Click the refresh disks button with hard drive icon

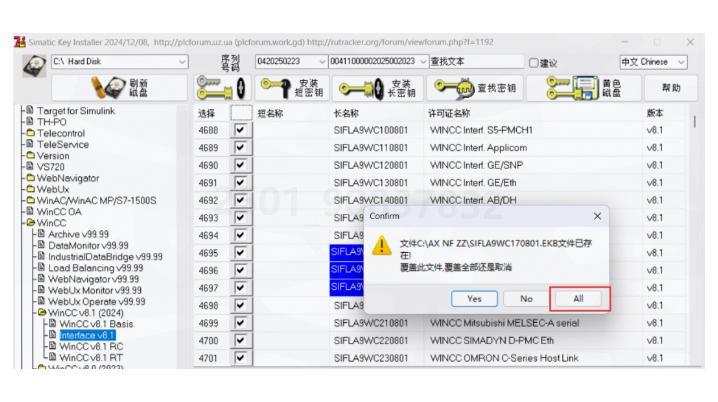coord(120,87)
